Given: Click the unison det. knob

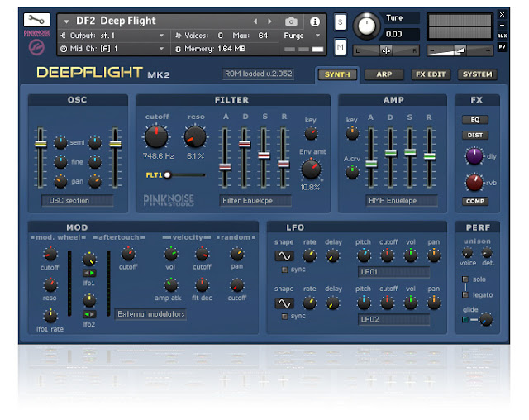Looking at the screenshot, I should point(487,252).
